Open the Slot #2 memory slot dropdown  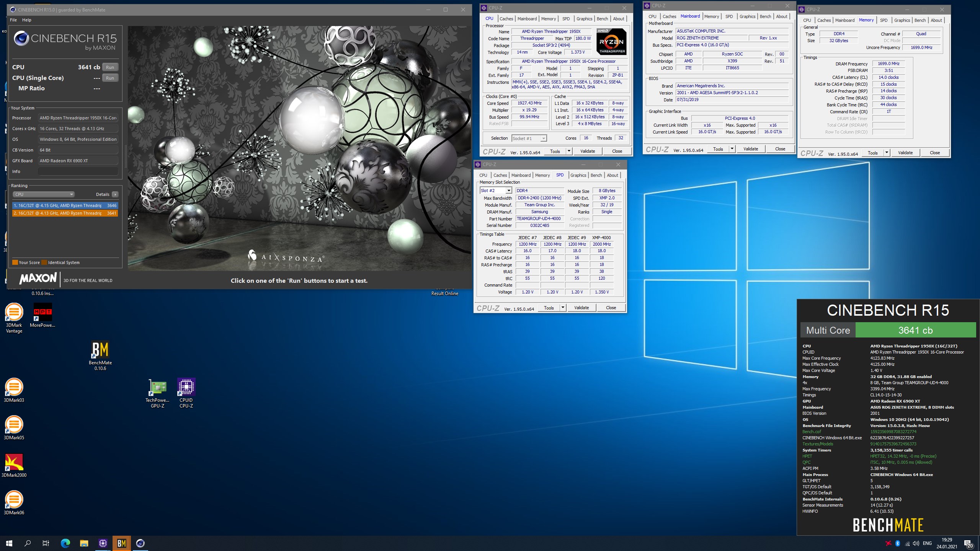(496, 191)
